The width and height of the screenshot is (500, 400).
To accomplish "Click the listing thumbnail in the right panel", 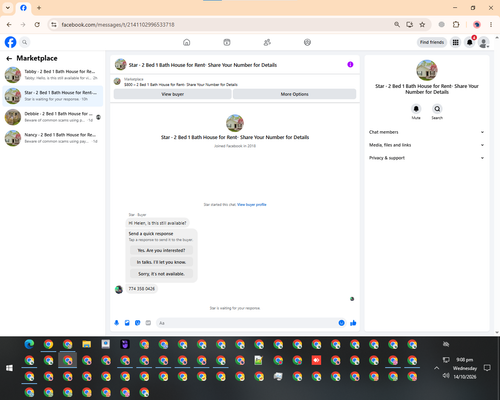I will pos(427,70).
